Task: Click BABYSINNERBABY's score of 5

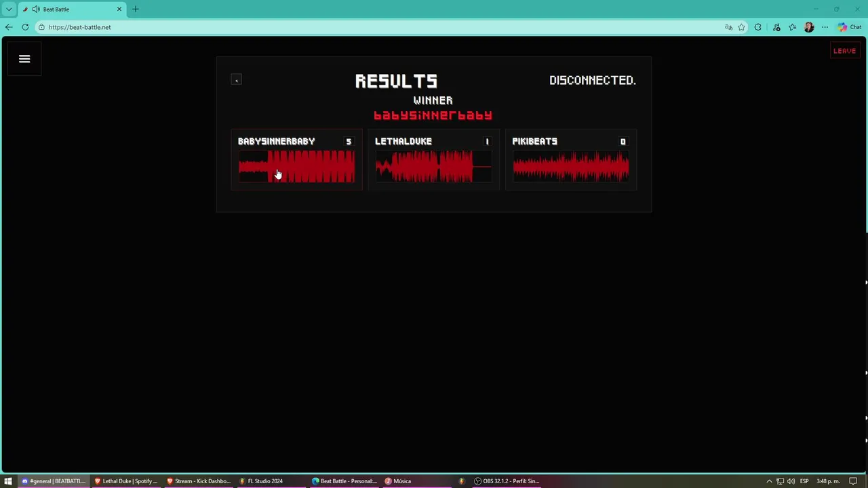Action: (349, 141)
